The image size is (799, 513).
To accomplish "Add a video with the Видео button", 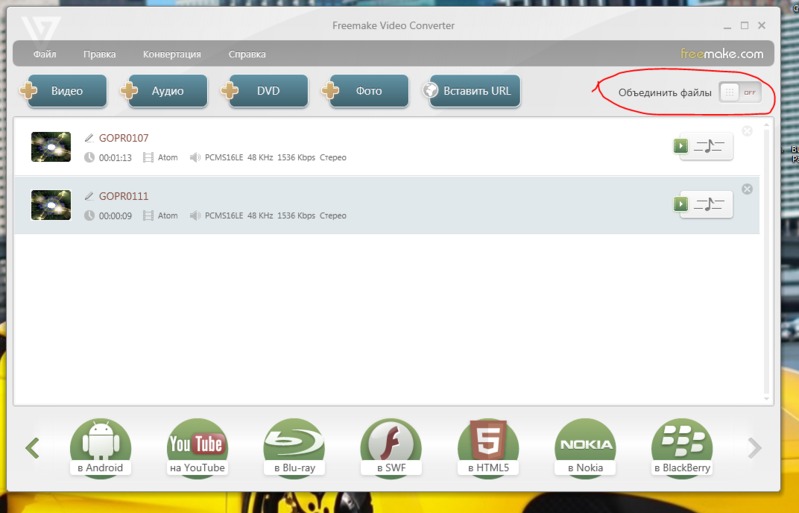I will [x=63, y=91].
